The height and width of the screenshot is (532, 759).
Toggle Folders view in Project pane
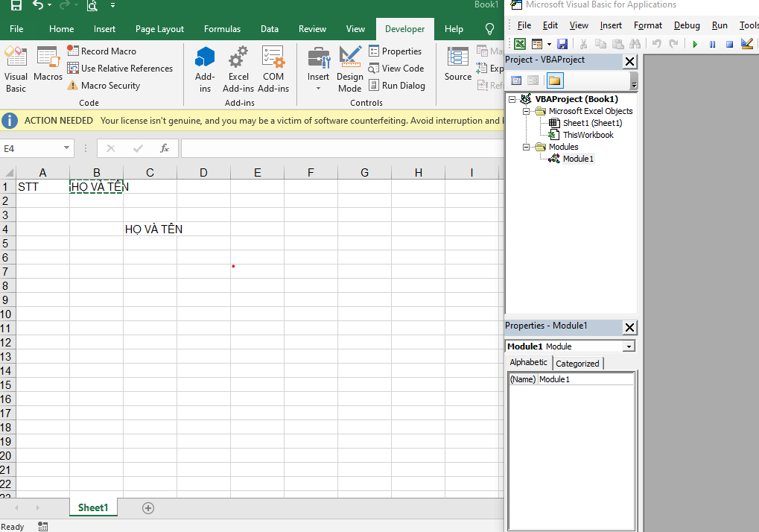[x=554, y=80]
